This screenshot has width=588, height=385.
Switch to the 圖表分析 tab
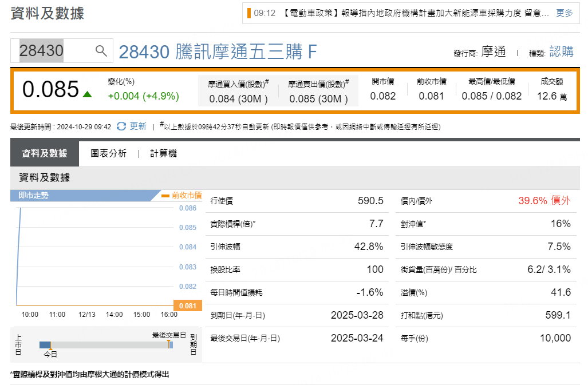[108, 153]
